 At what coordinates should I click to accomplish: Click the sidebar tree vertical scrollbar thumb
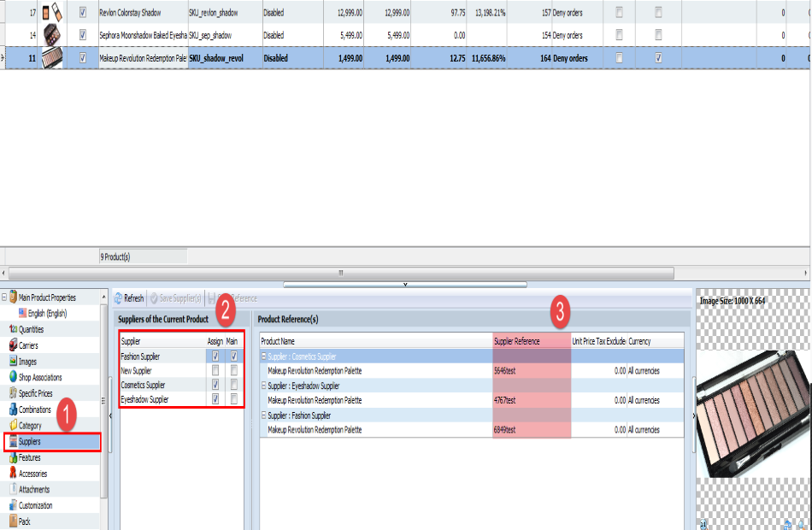(x=103, y=401)
